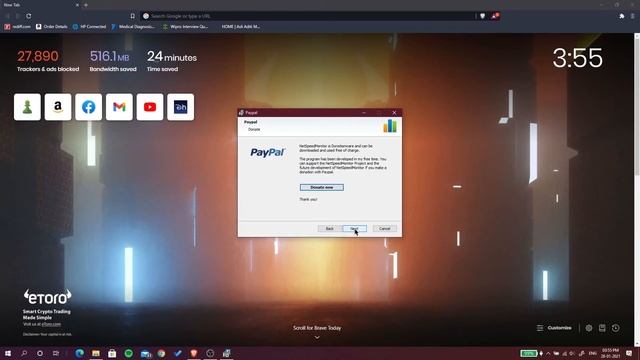
Task: Open the installer icon on taskbar
Action: [x=227, y=353]
